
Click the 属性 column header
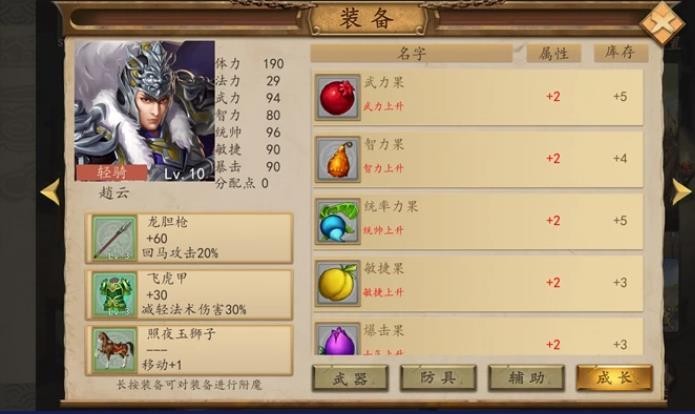554,53
